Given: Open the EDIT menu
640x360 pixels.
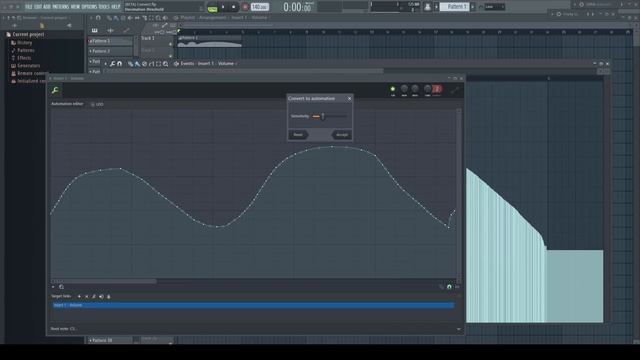Looking at the screenshot, I should point(38,7).
